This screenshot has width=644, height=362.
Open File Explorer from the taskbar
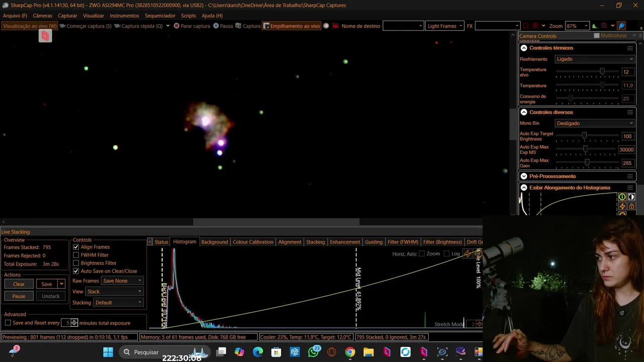368,352
